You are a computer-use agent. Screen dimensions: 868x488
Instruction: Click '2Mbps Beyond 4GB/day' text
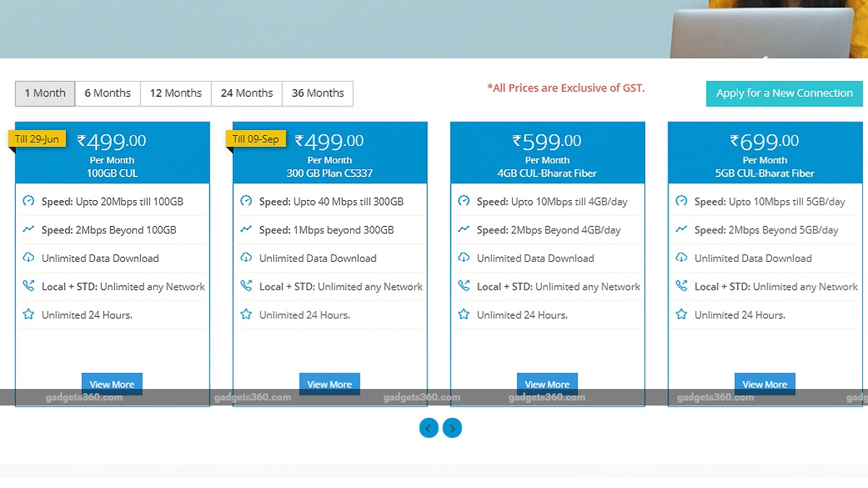point(566,230)
